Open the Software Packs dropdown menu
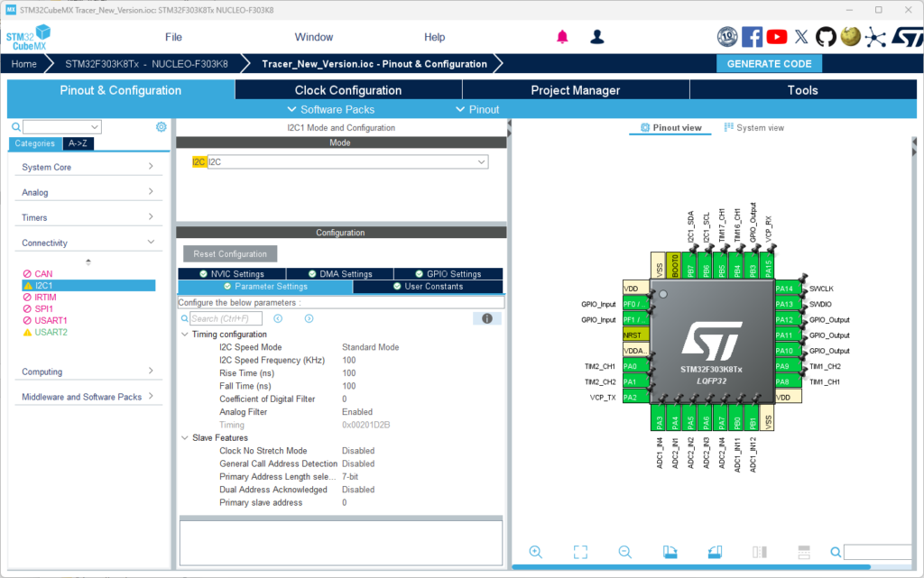Viewport: 924px width, 578px height. (x=330, y=109)
